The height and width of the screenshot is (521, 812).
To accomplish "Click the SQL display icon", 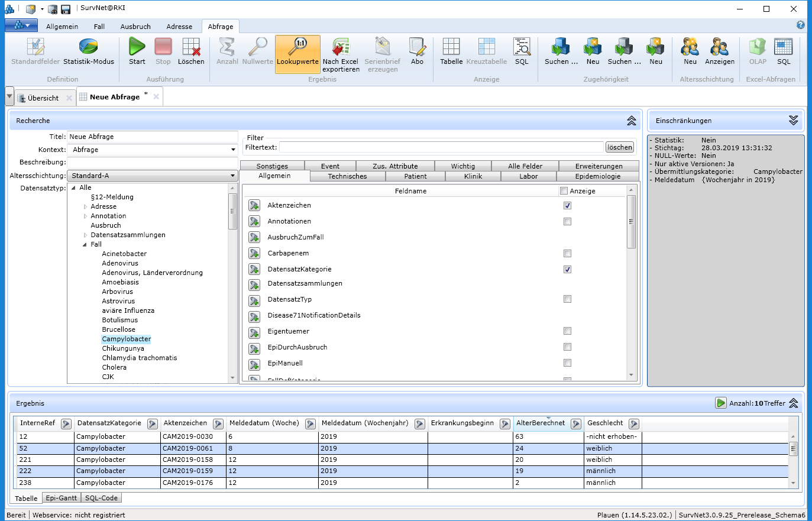I will click(521, 47).
